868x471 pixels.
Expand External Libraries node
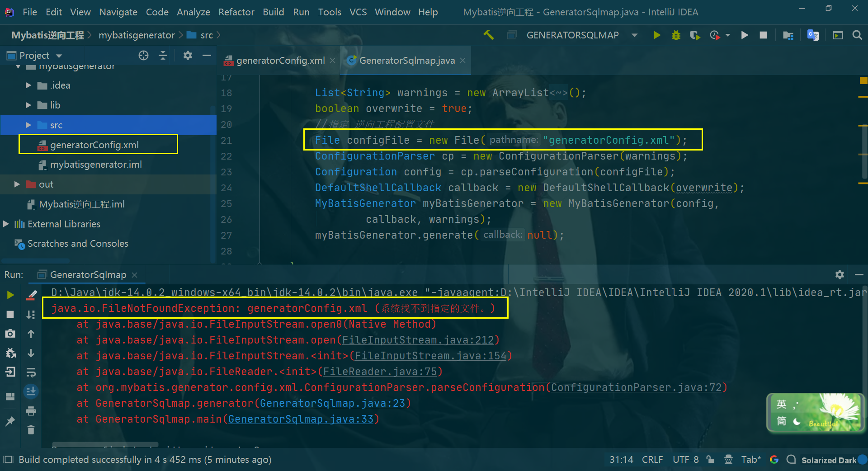[x=6, y=224]
